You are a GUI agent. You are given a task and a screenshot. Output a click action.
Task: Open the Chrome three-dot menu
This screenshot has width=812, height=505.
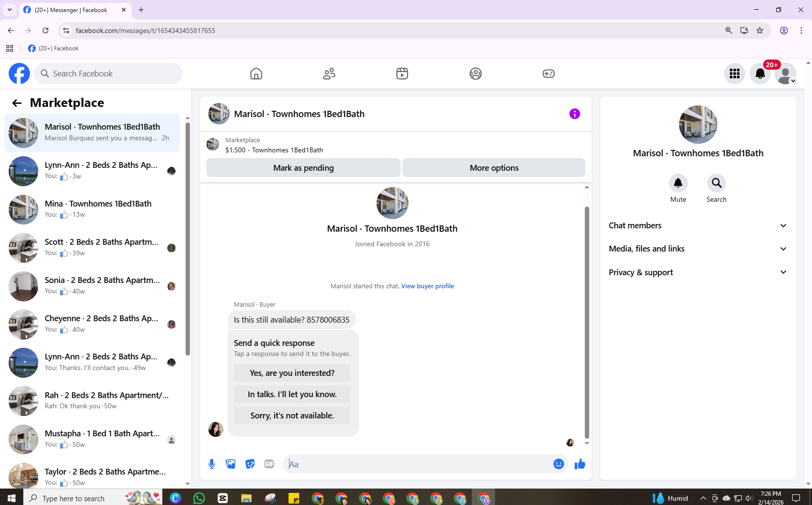click(x=801, y=30)
